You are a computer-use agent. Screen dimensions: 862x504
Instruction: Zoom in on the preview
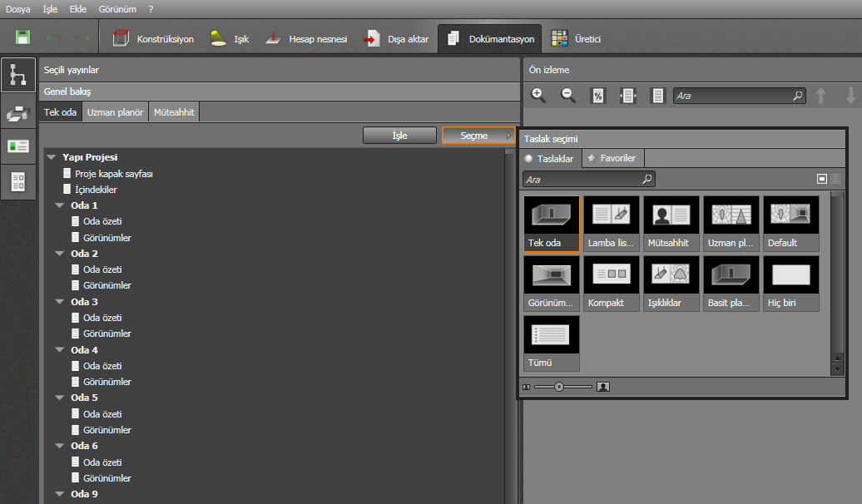[538, 96]
